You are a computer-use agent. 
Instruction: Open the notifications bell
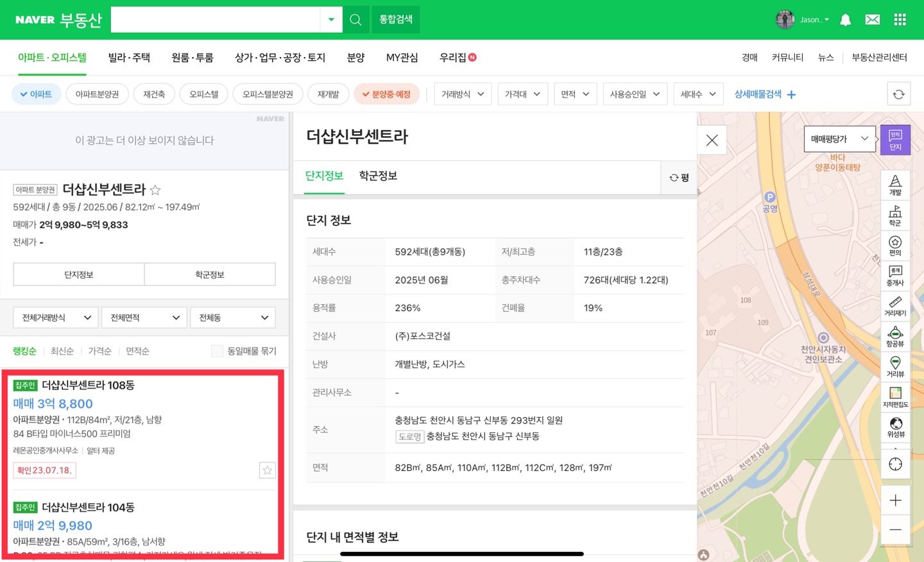tap(846, 20)
